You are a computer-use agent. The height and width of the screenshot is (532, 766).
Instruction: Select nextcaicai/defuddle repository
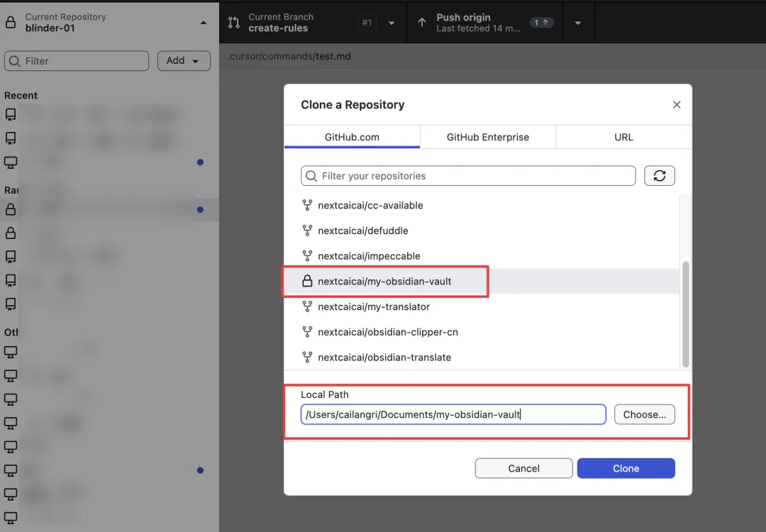482,231
